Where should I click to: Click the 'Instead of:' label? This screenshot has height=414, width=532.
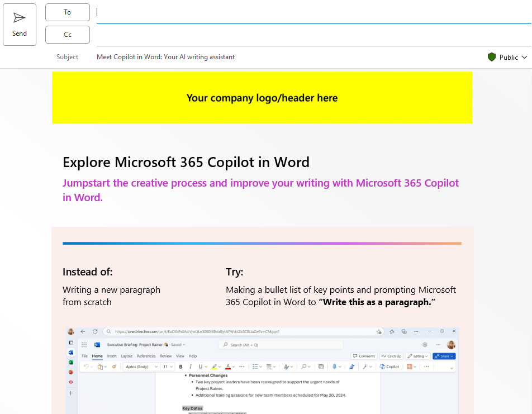click(x=88, y=272)
